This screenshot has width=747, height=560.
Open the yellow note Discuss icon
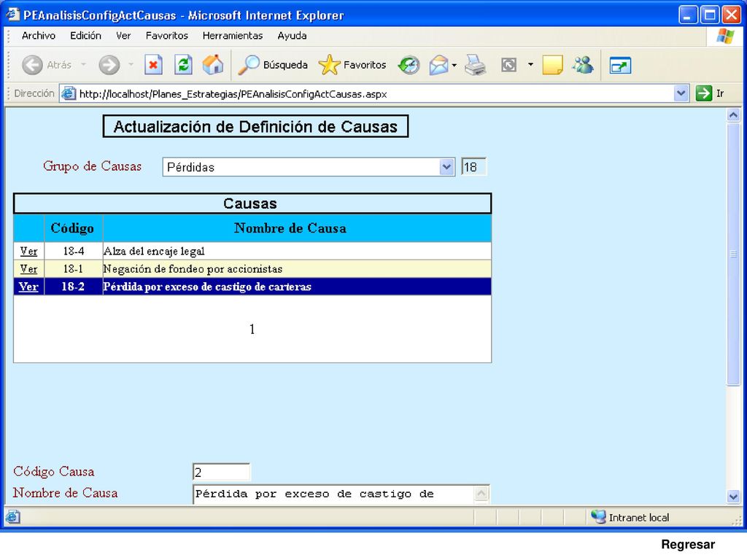point(552,65)
